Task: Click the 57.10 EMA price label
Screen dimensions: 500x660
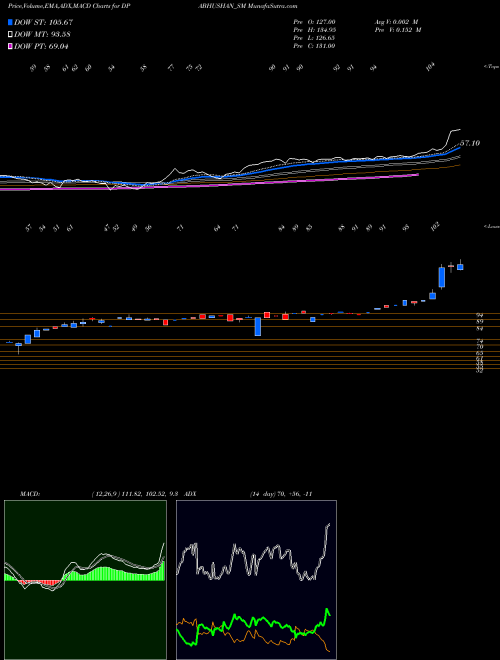Action: click(x=470, y=143)
